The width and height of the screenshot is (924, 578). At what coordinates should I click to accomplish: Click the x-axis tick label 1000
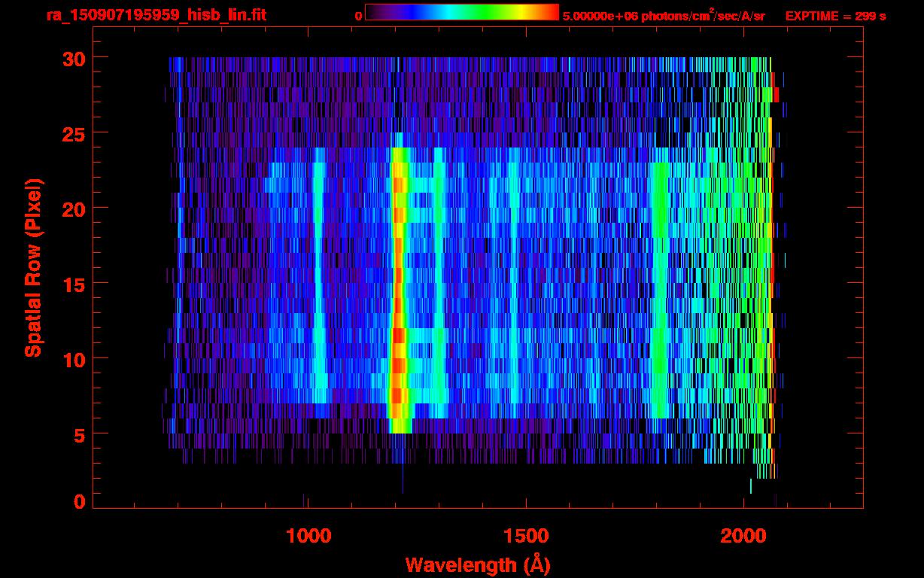(x=309, y=536)
